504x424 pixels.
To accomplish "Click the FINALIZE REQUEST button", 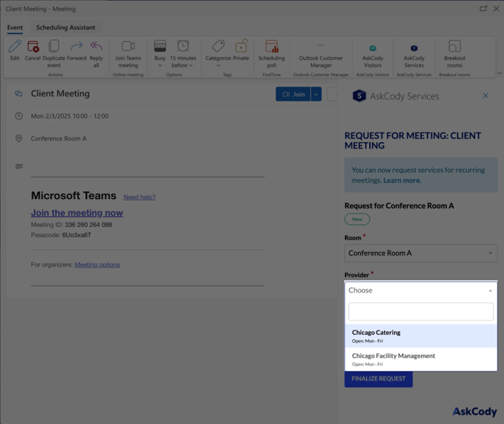I will point(378,379).
